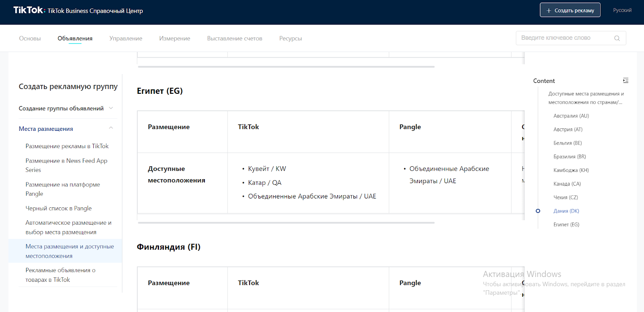The height and width of the screenshot is (312, 644).
Task: Click the horizontal scrollbar under Египет table
Action: tap(286, 223)
